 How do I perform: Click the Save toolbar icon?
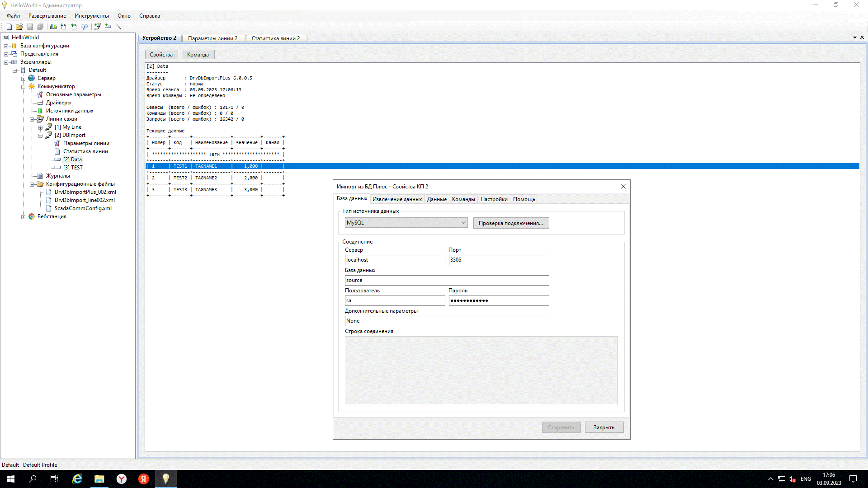coord(30,27)
